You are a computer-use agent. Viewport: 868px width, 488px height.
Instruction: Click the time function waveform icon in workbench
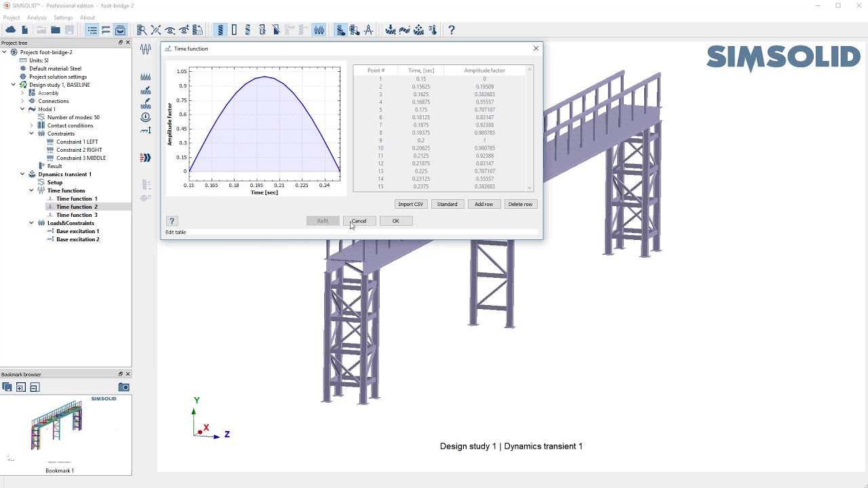click(145, 49)
